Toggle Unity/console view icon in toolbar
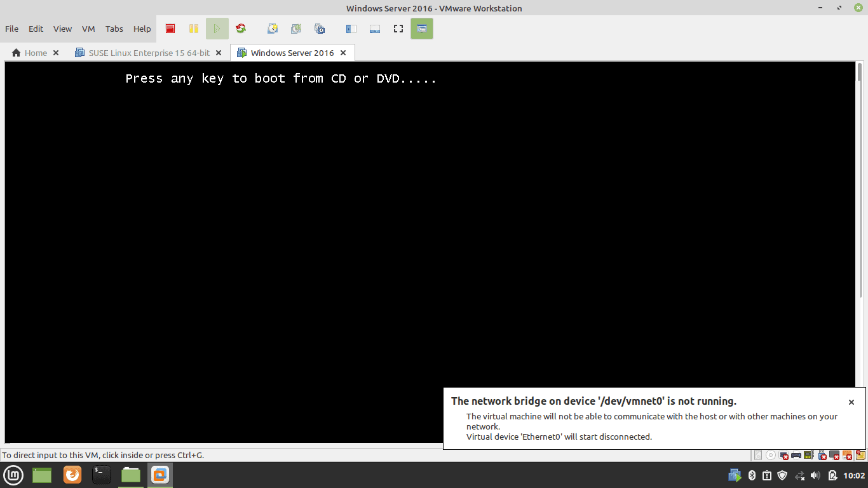Screen dimensions: 868x488 (422, 29)
